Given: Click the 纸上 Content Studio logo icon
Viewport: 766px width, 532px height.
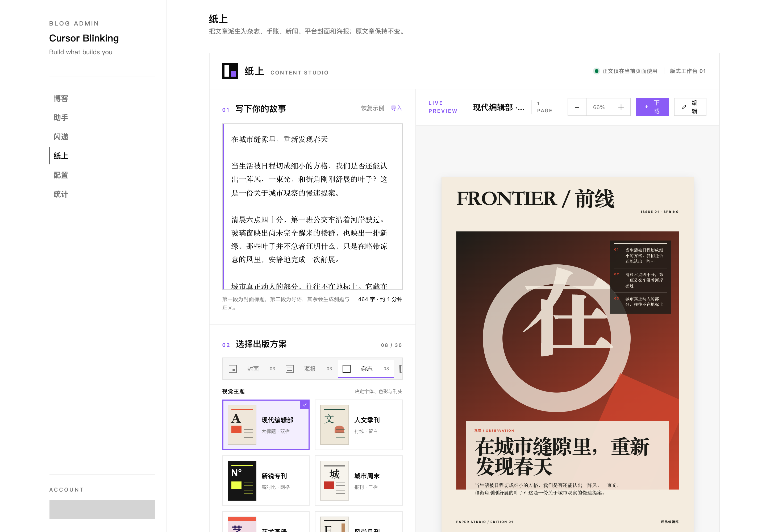Looking at the screenshot, I should click(x=230, y=71).
